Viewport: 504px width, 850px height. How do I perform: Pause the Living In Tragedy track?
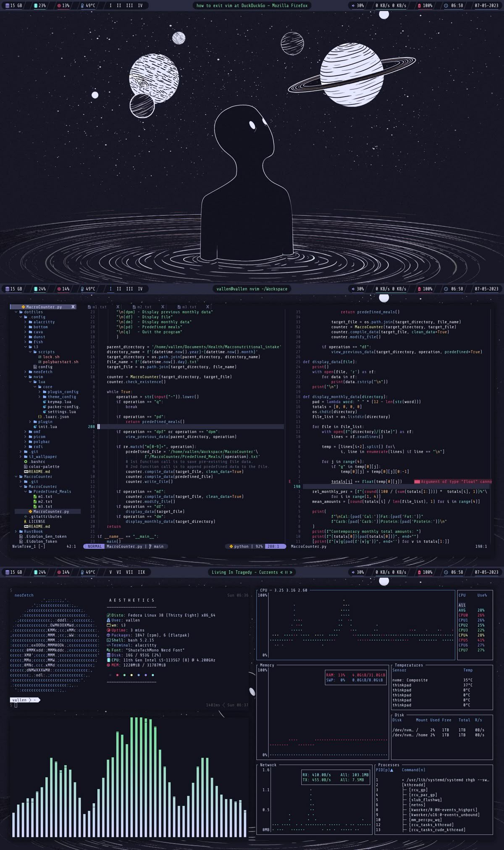[x=286, y=572]
